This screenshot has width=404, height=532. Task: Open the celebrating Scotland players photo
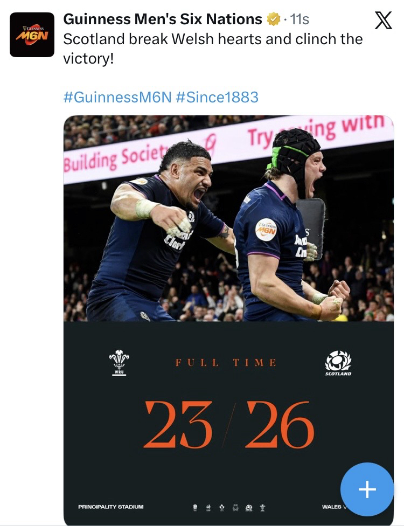pos(228,226)
